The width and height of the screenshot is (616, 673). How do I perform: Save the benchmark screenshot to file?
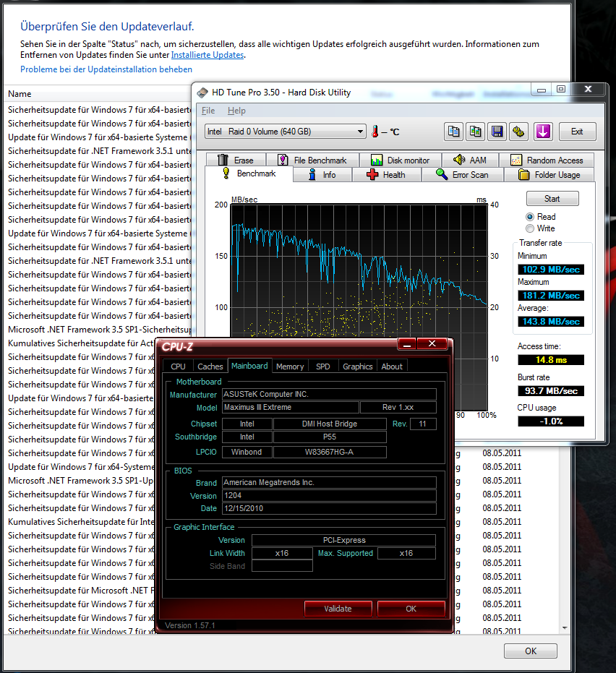point(497,131)
